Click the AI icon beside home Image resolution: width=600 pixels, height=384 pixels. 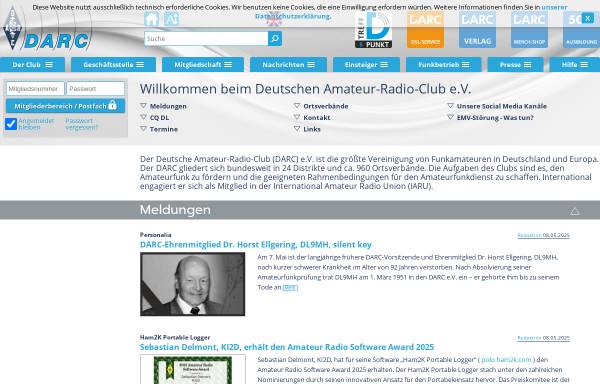[x=171, y=19]
